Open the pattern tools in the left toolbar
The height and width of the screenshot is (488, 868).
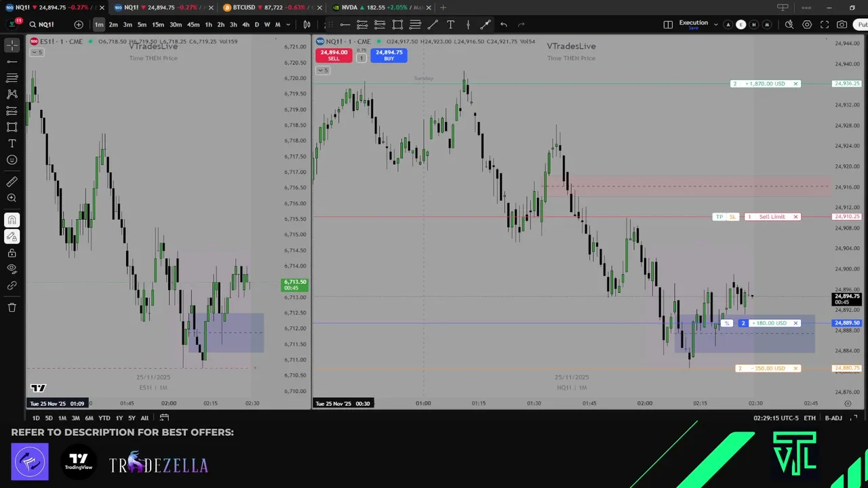12,94
